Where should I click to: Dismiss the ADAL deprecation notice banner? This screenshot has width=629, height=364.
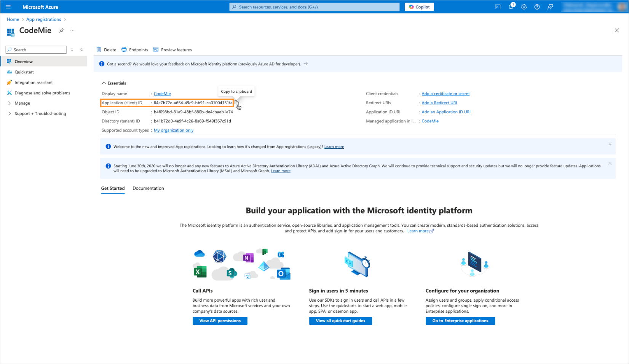[610, 164]
